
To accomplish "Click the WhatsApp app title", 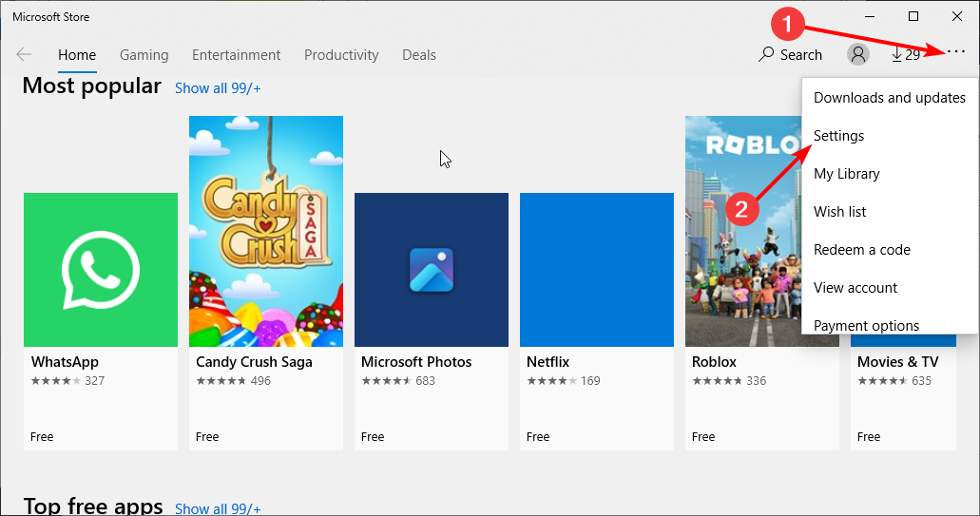I will pos(65,362).
